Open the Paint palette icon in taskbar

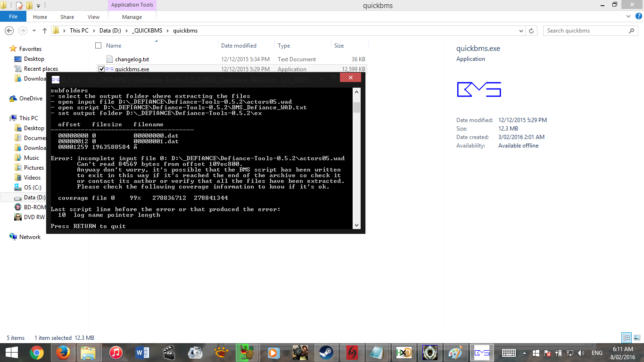click(456, 353)
